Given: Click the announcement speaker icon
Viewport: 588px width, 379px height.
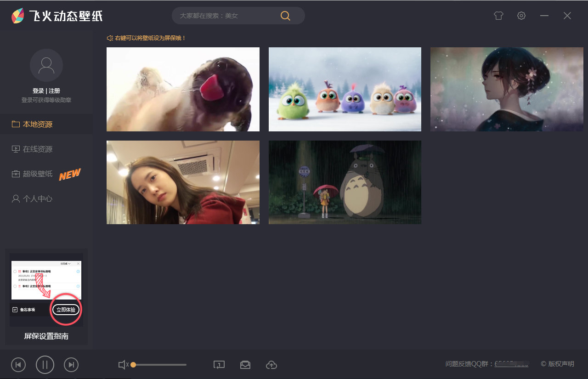Looking at the screenshot, I should (x=110, y=38).
